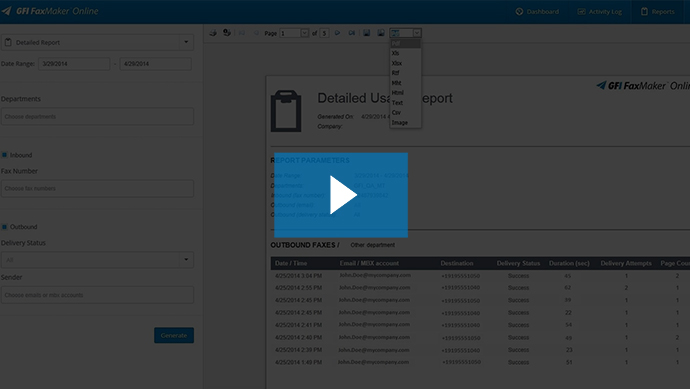Go to first report page
The image size is (690, 389).
[x=242, y=33]
